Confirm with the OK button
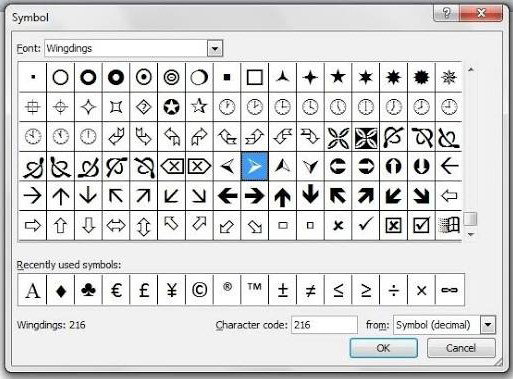 tap(383, 348)
